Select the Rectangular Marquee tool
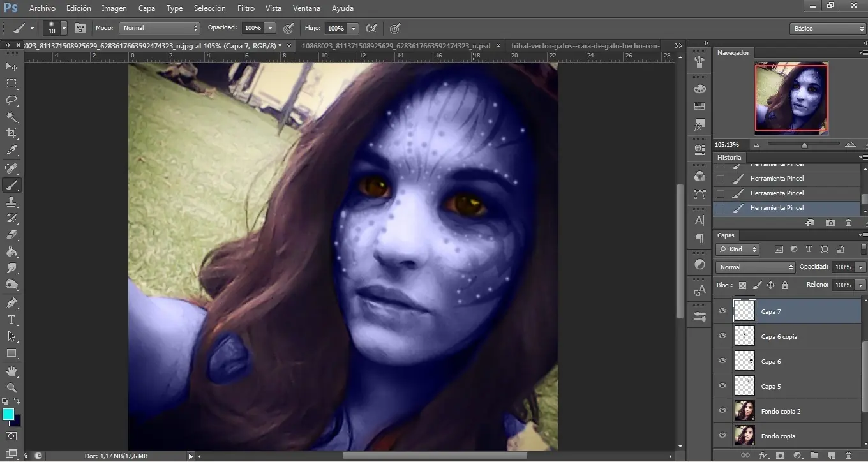Image resolution: width=868 pixels, height=462 pixels. [11, 84]
